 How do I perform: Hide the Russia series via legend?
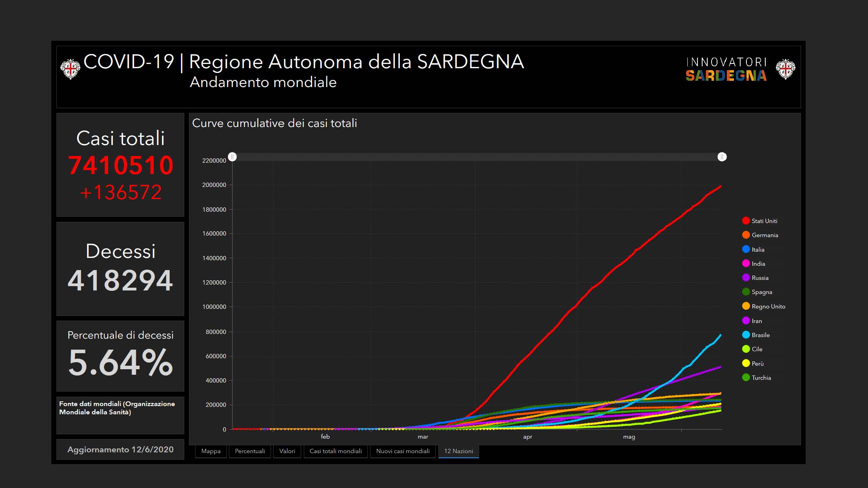coord(746,278)
